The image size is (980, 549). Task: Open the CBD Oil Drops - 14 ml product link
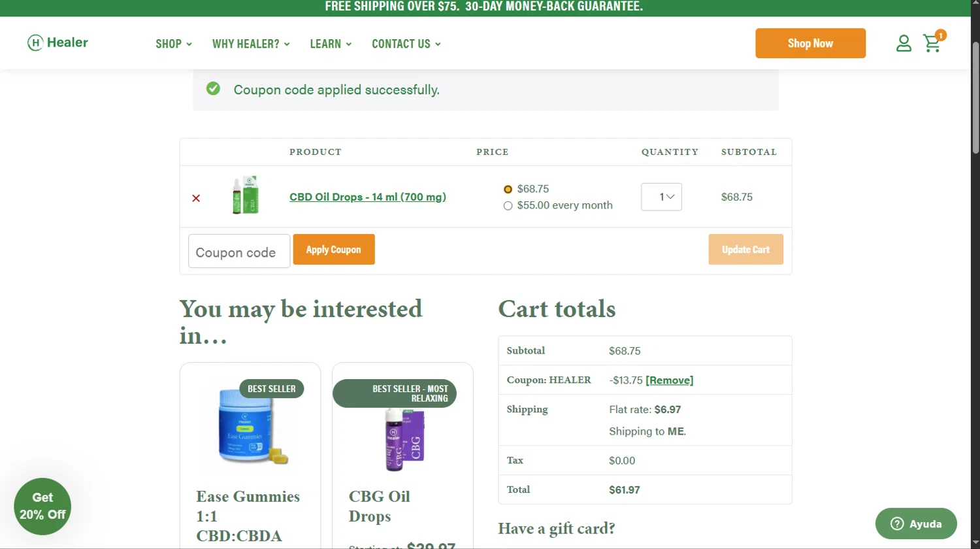368,197
